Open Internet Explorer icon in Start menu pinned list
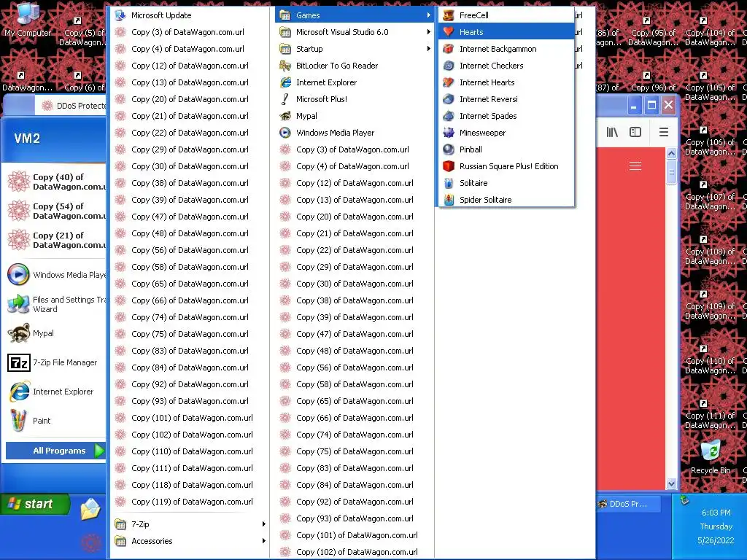This screenshot has height=560, width=747. click(19, 392)
